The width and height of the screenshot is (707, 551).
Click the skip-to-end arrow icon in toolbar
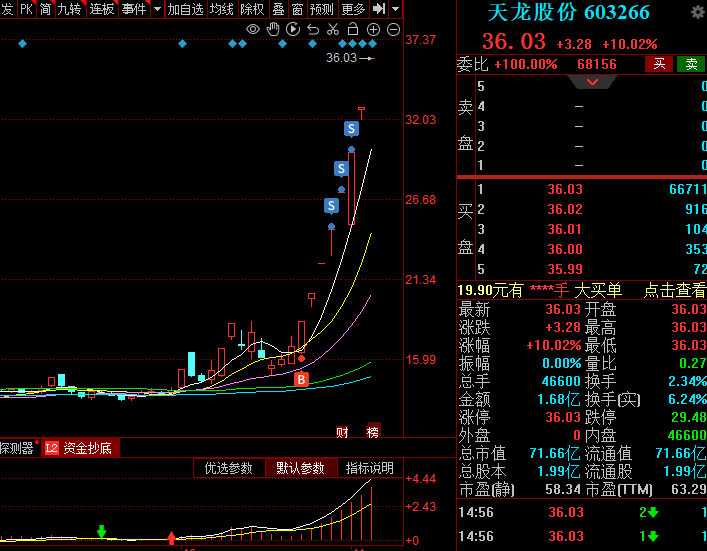pos(379,9)
